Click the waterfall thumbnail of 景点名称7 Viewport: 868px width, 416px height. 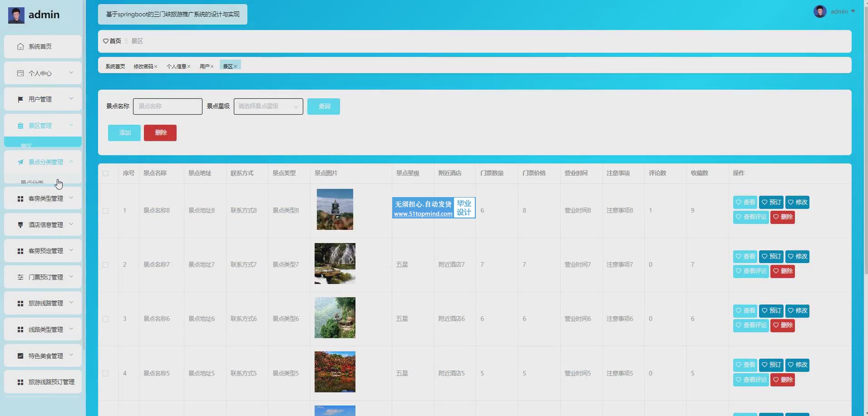coord(335,263)
